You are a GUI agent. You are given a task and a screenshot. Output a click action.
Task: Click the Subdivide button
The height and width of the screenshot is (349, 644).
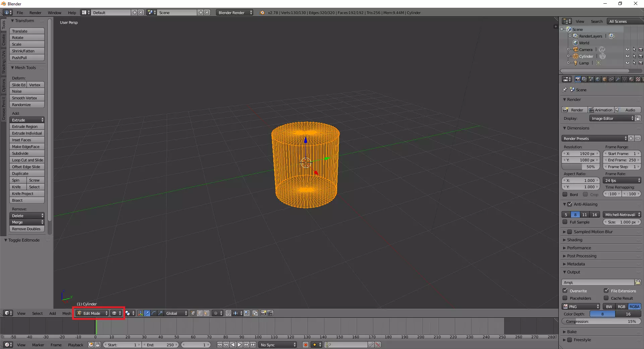pos(27,153)
